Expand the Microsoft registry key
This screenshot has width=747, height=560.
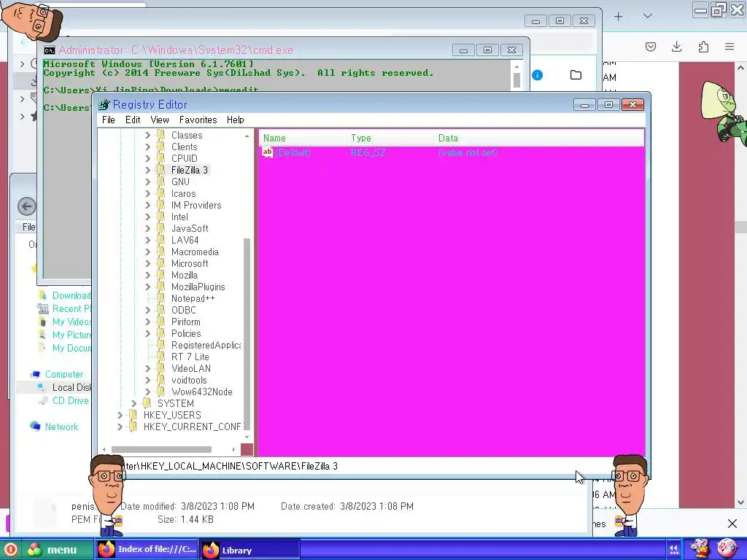[x=147, y=263]
